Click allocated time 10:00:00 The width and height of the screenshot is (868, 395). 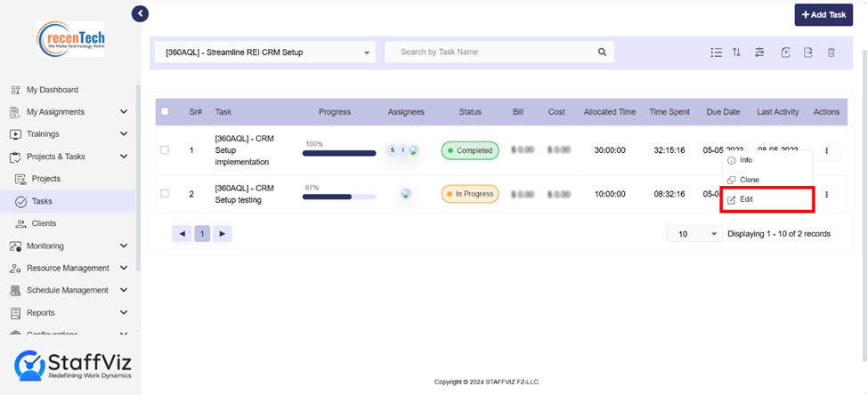click(610, 194)
